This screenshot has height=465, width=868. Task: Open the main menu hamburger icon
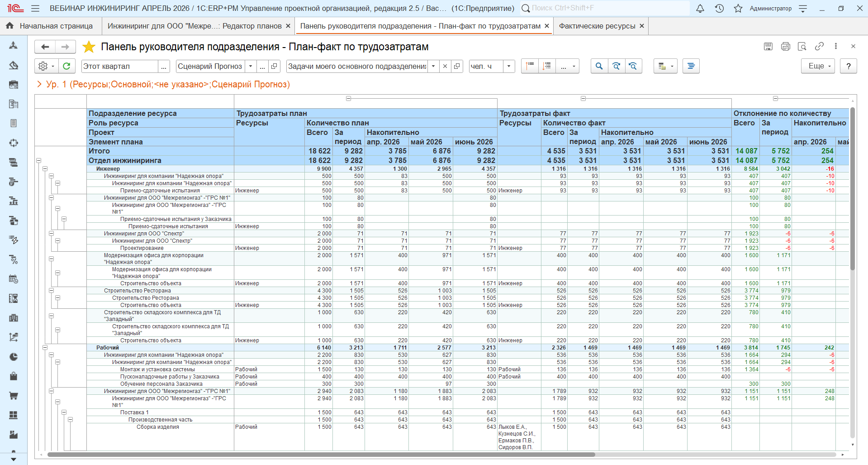click(35, 8)
